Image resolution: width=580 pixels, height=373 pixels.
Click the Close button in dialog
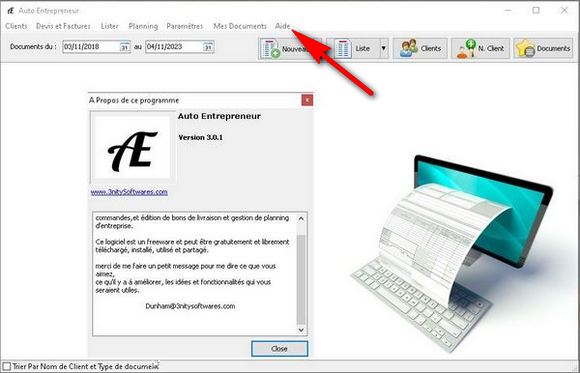click(279, 349)
